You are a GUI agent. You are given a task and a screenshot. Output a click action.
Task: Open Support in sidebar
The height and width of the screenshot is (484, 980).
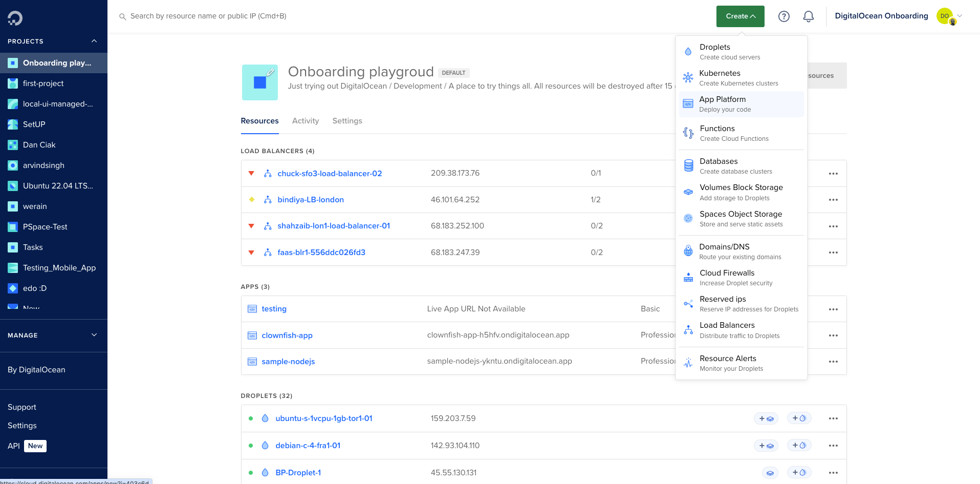pyautogui.click(x=22, y=407)
